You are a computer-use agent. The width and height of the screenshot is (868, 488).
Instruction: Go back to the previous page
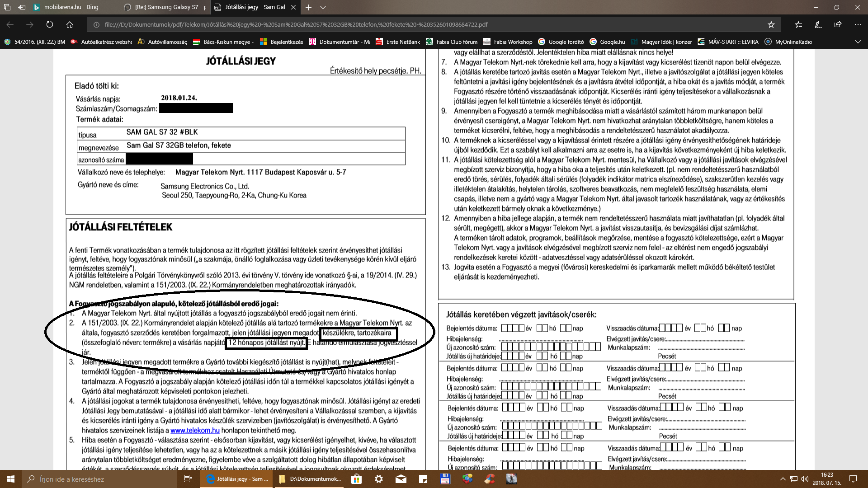point(10,24)
